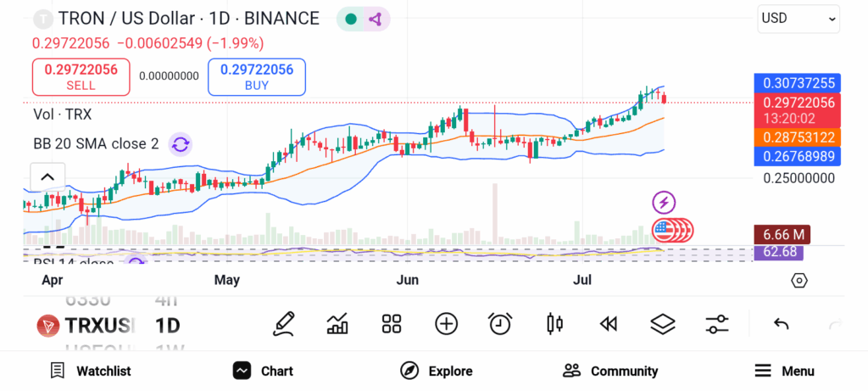Redo with the faded forward arrow
The height and width of the screenshot is (391, 868).
pyautogui.click(x=835, y=324)
